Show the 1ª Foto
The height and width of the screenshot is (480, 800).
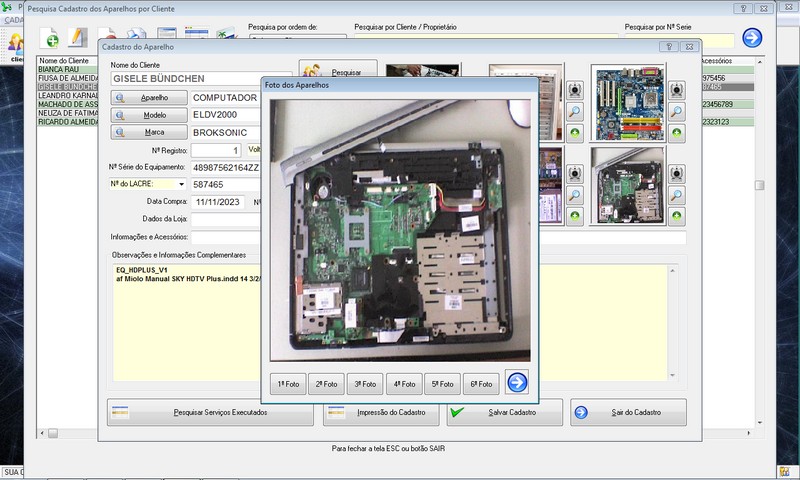pos(288,384)
